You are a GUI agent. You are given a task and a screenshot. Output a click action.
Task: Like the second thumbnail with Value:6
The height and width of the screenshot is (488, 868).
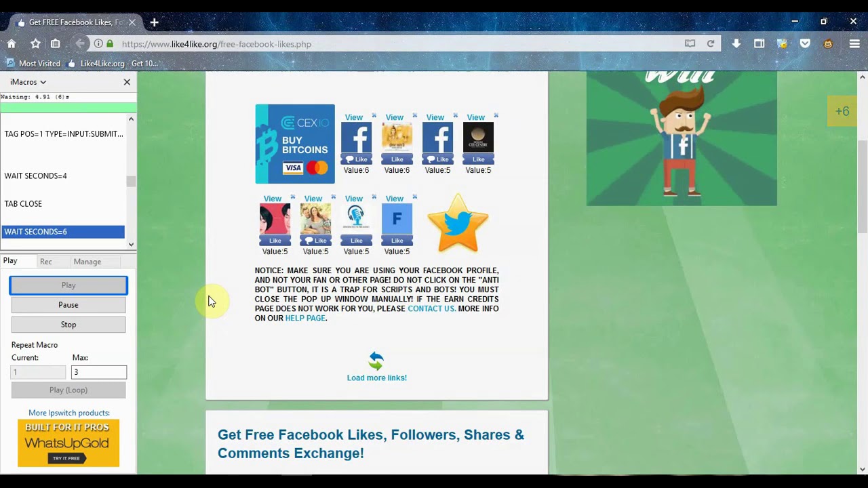[x=397, y=159]
